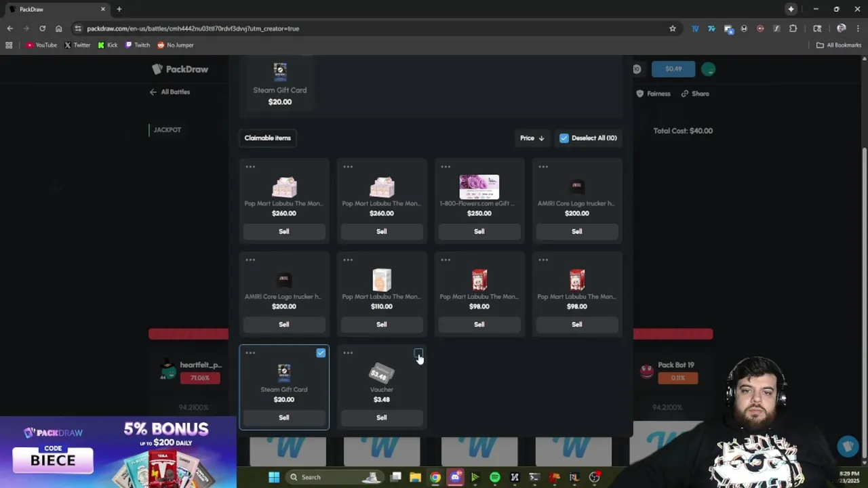The height and width of the screenshot is (488, 868).
Task: Open Discord from the taskbar
Action: point(455,477)
